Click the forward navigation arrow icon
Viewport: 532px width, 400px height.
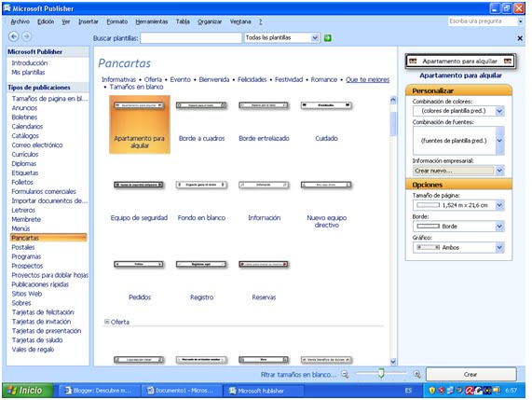coord(26,36)
